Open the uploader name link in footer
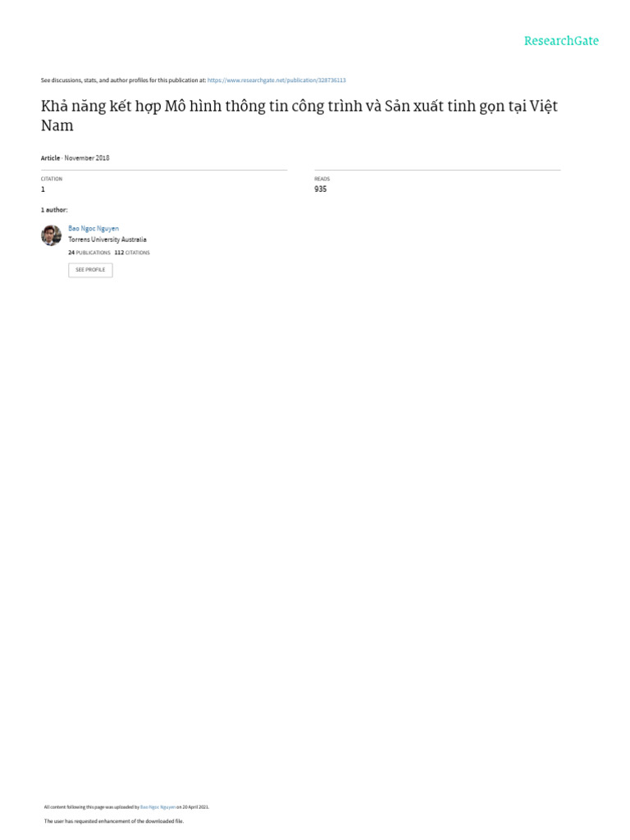 (157, 807)
